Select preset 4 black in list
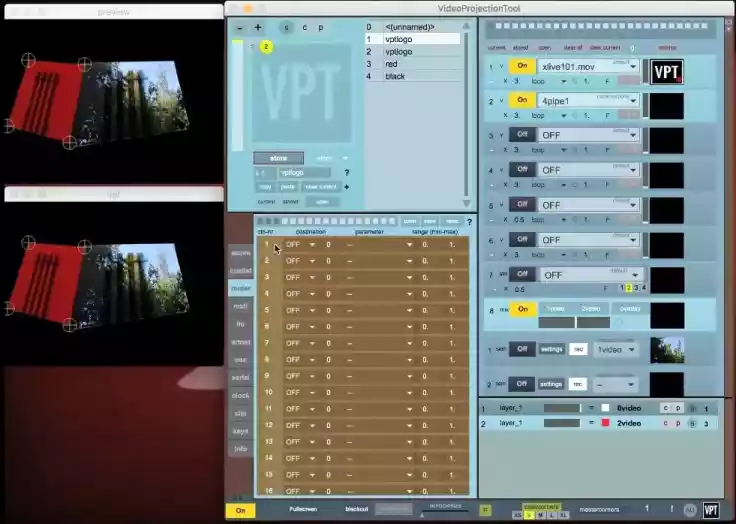 (x=413, y=76)
